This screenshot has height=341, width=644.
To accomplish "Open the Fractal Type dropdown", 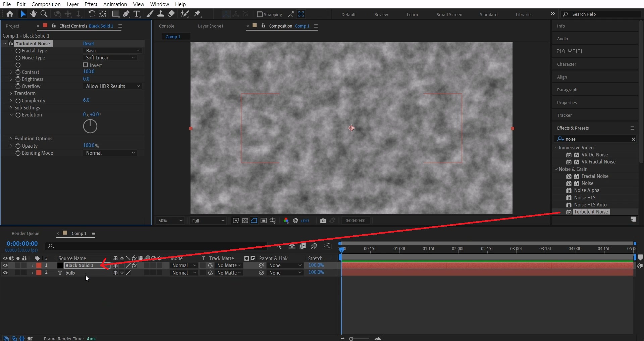I will pyautogui.click(x=113, y=51).
